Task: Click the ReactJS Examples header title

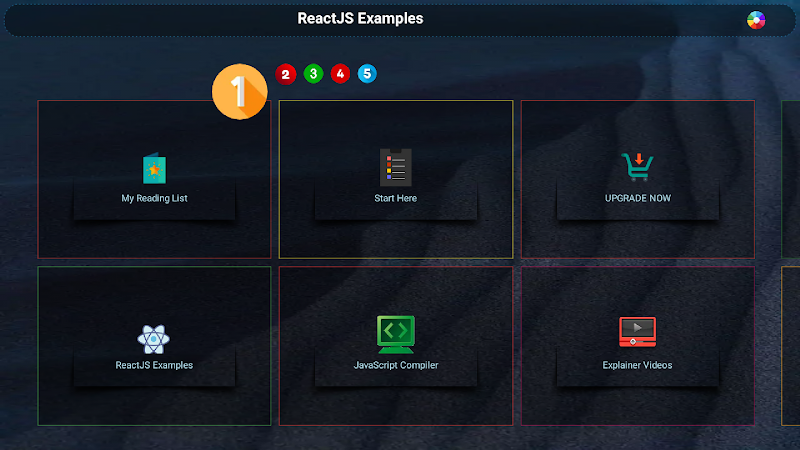Action: click(x=360, y=18)
